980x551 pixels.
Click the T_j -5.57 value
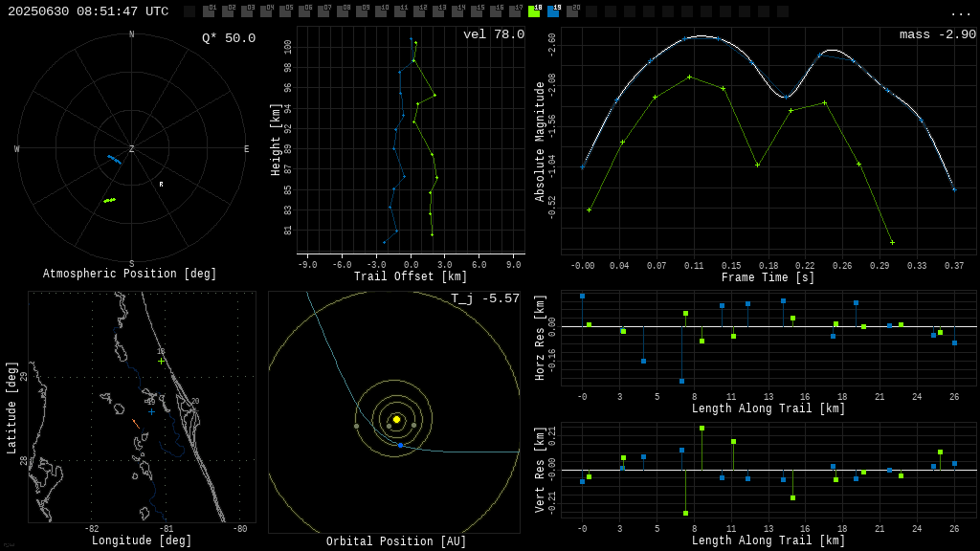pyautogui.click(x=485, y=298)
